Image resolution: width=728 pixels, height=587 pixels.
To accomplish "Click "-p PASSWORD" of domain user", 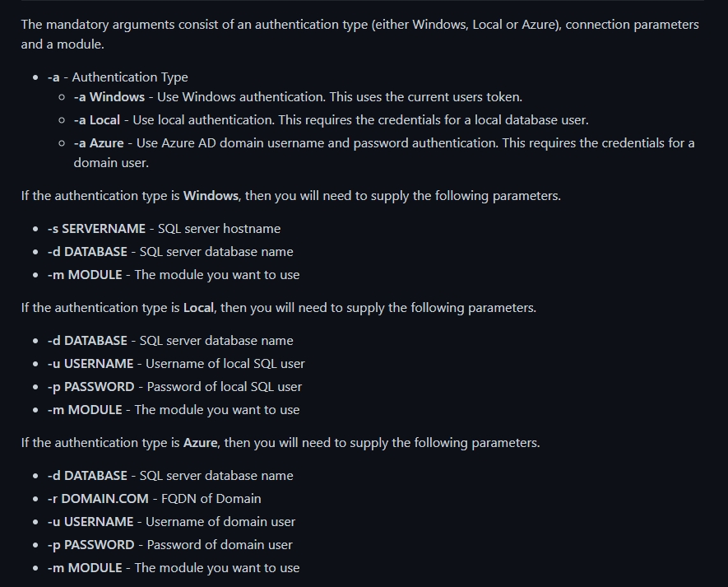I will tap(90, 545).
